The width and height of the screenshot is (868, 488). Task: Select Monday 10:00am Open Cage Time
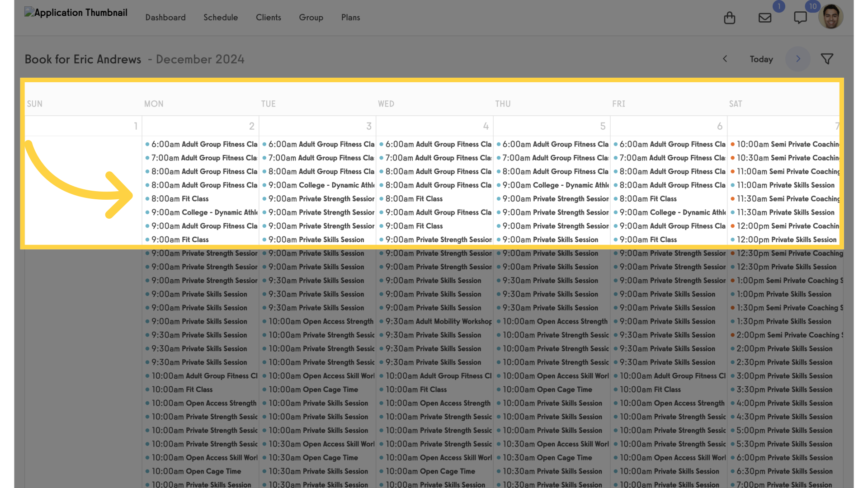[193, 471]
